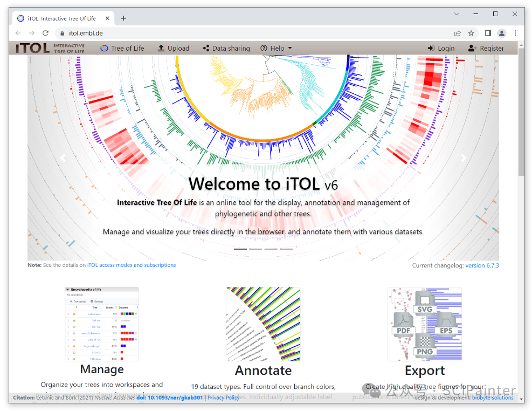Open the Upload page from navbar

pyautogui.click(x=174, y=48)
